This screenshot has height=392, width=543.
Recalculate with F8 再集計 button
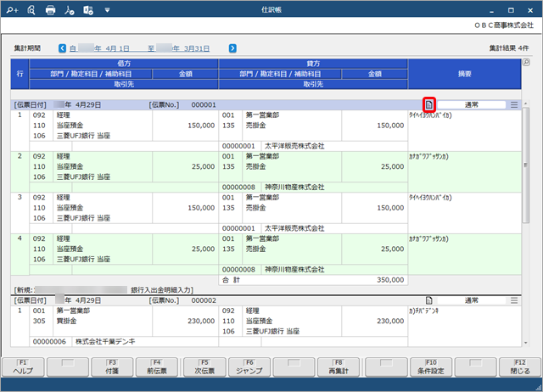pos(339,367)
